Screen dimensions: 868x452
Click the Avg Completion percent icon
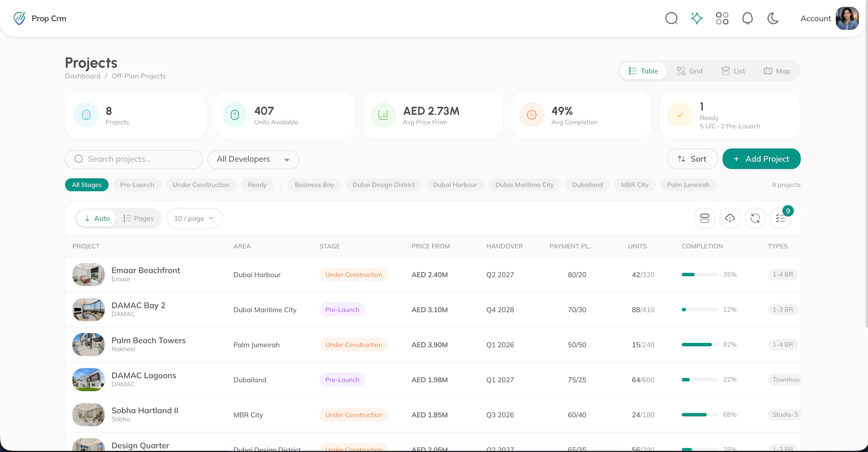tap(532, 115)
